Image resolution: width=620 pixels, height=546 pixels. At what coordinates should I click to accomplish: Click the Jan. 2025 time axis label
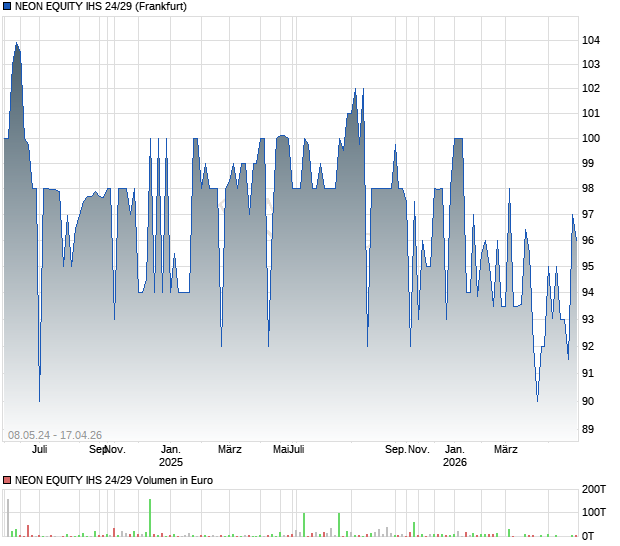pyautogui.click(x=171, y=456)
